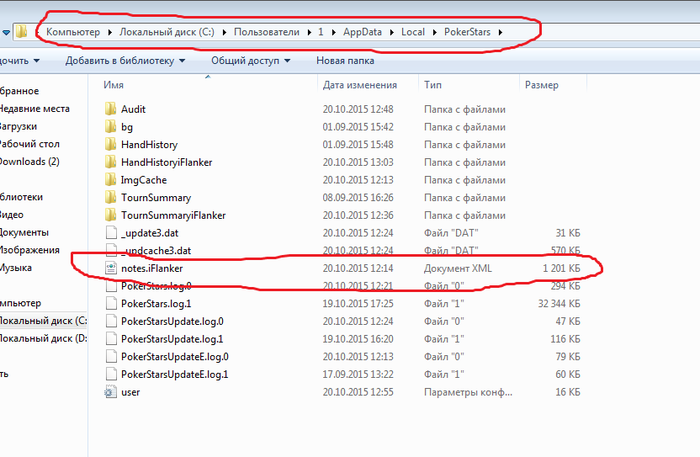Go to Пользователи in the address bar
Screen dimensions: 700x457
(267, 32)
